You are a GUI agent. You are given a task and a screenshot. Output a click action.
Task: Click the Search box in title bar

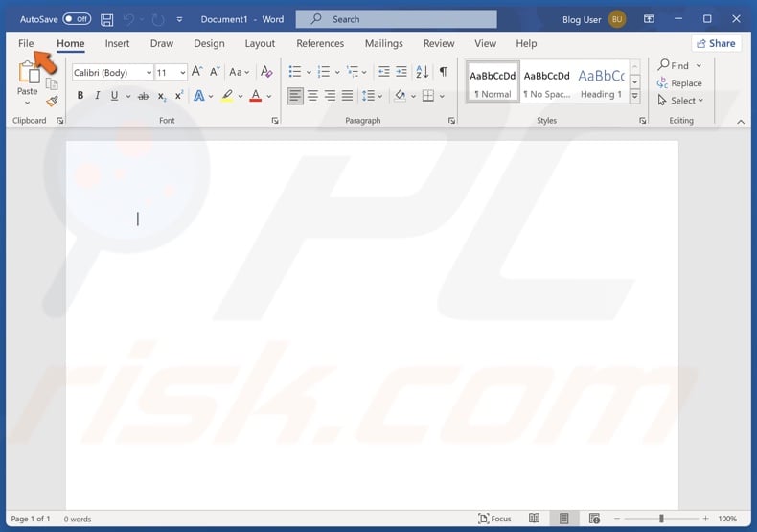(396, 19)
